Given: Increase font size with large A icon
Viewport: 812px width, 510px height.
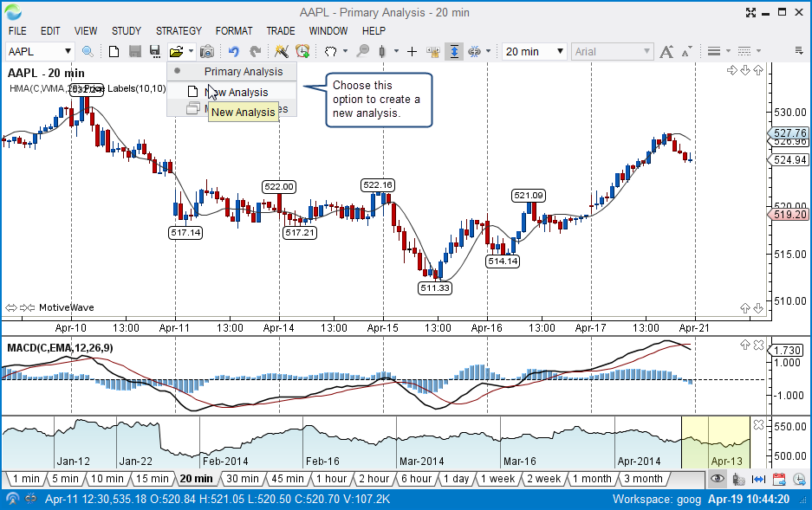Looking at the screenshot, I should [x=666, y=51].
